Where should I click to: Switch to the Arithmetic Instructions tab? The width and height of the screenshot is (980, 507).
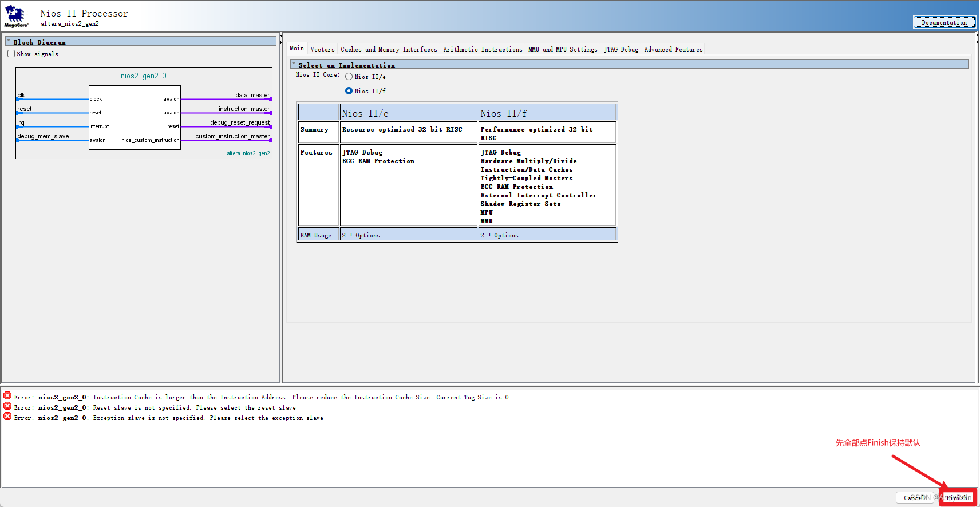point(483,49)
